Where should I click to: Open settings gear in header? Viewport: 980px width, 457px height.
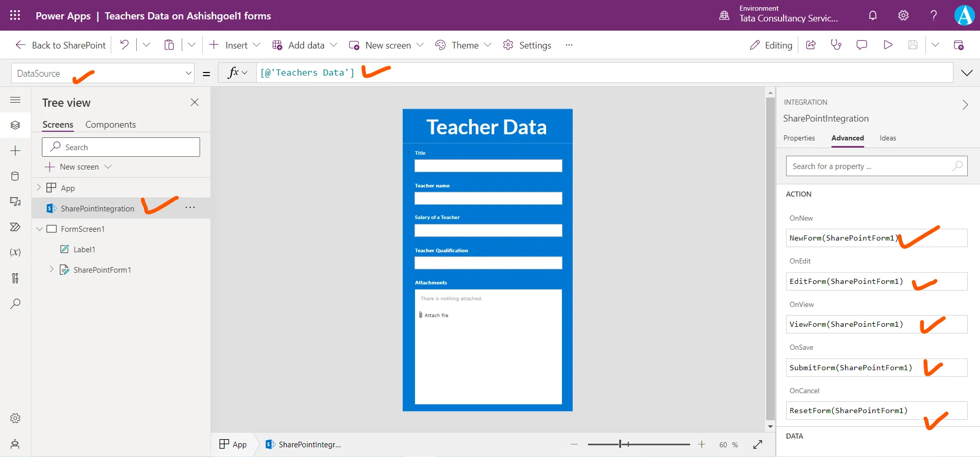[903, 15]
